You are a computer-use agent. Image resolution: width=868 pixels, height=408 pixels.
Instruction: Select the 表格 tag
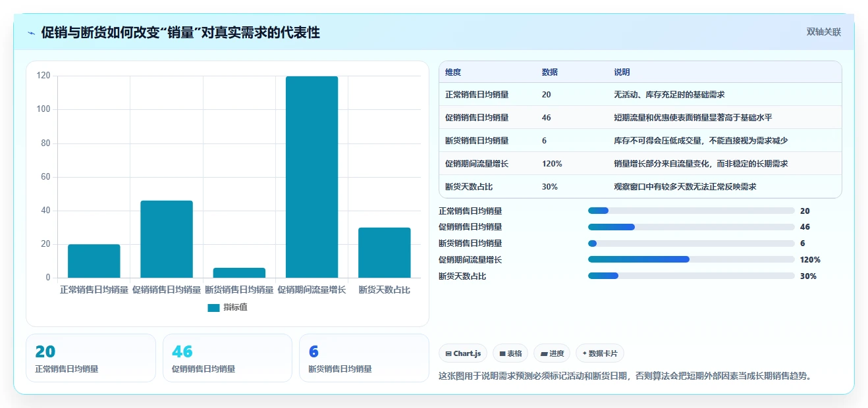coord(510,353)
